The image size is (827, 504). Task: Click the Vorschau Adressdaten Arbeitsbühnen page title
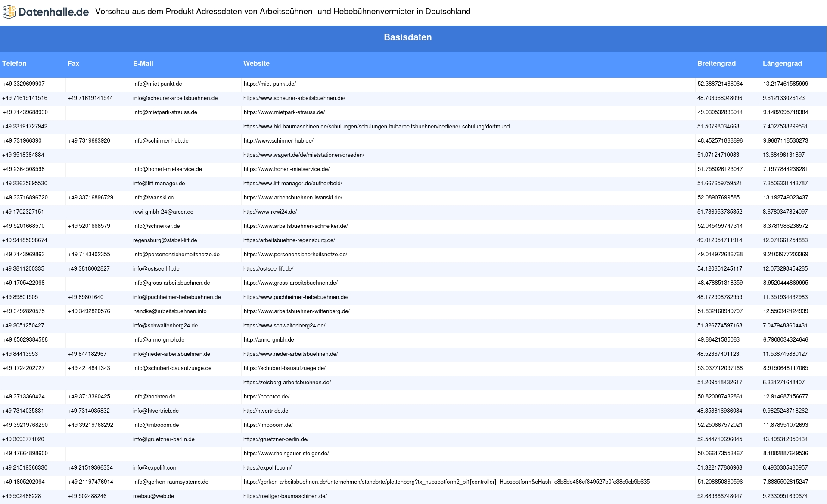pyautogui.click(x=283, y=12)
